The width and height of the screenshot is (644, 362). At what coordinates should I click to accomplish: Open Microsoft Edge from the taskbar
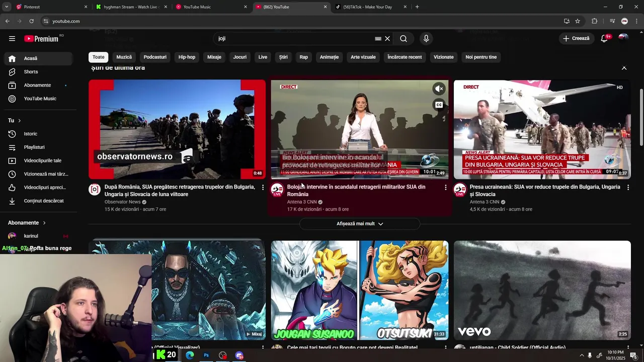click(190, 355)
